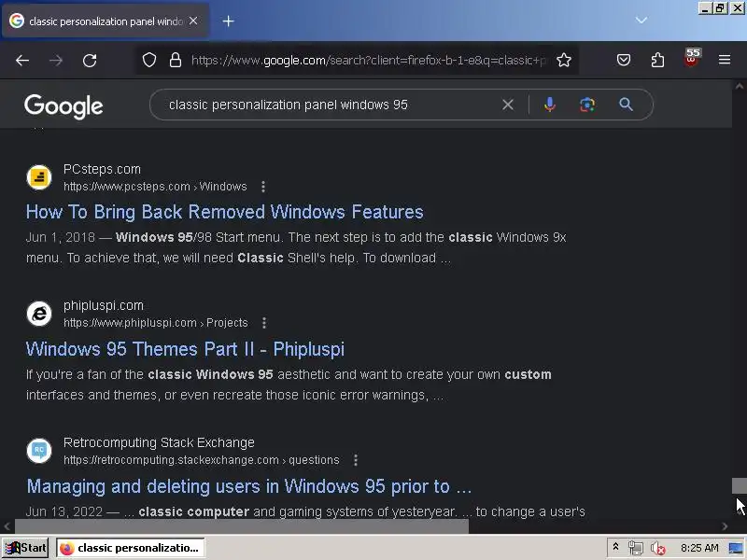Open the Start menu
Screen dimensions: 747x560
[x=25, y=548]
